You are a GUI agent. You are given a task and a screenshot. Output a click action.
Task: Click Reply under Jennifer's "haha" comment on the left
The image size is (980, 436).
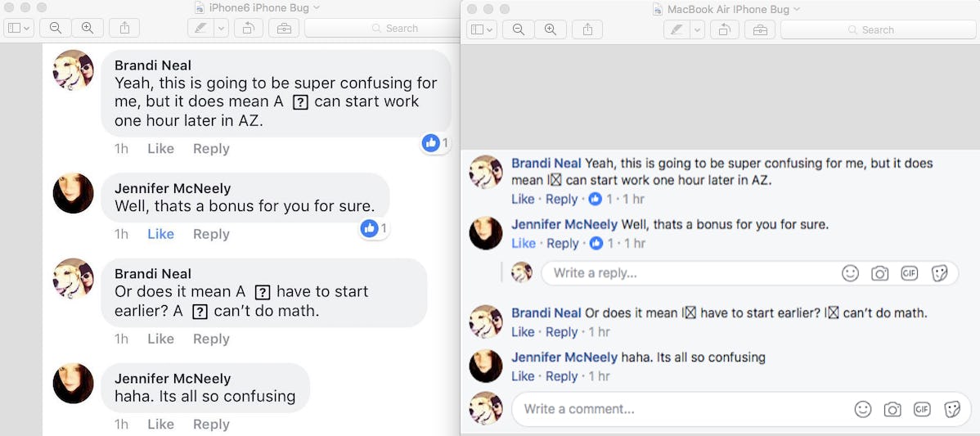[x=211, y=424]
